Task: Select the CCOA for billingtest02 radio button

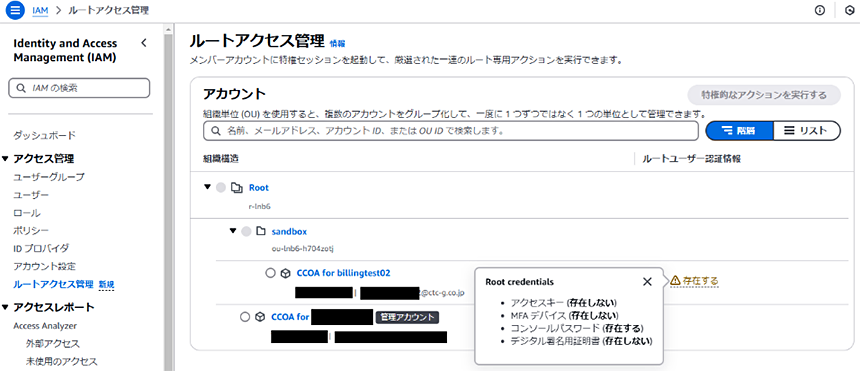Action: [270, 273]
